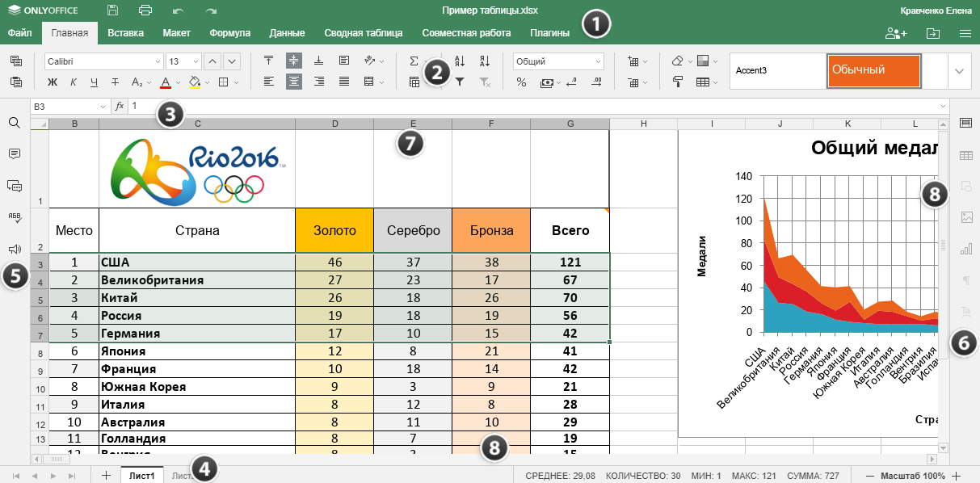Click the fill color bucket swatch

(194, 82)
